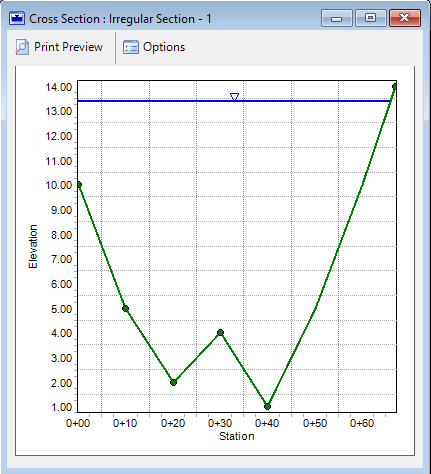Click the Print Preview magnifier icon
The width and height of the screenshot is (431, 474).
[22, 47]
